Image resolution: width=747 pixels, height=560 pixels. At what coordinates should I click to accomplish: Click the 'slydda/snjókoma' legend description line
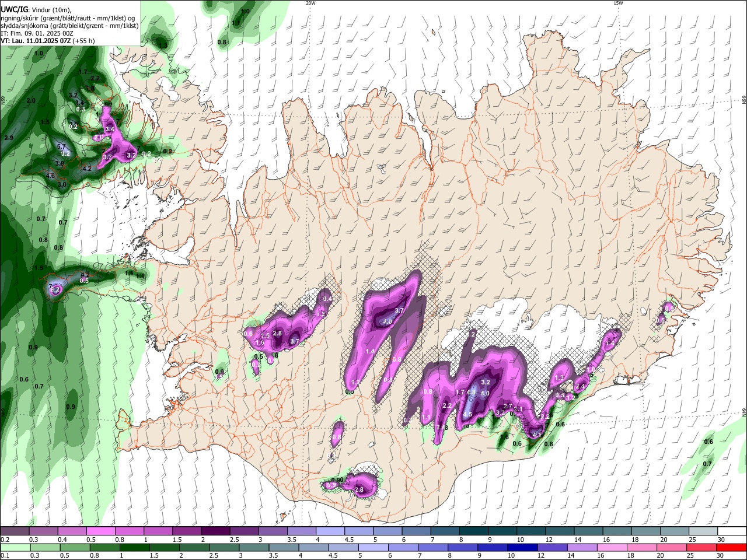point(69,26)
